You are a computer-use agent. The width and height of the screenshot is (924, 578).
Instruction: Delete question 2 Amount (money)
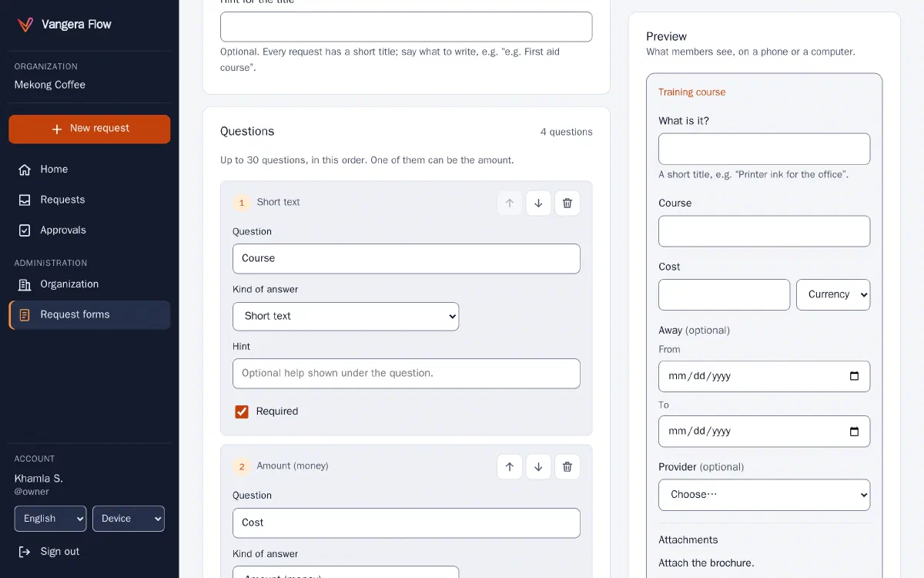click(x=567, y=467)
